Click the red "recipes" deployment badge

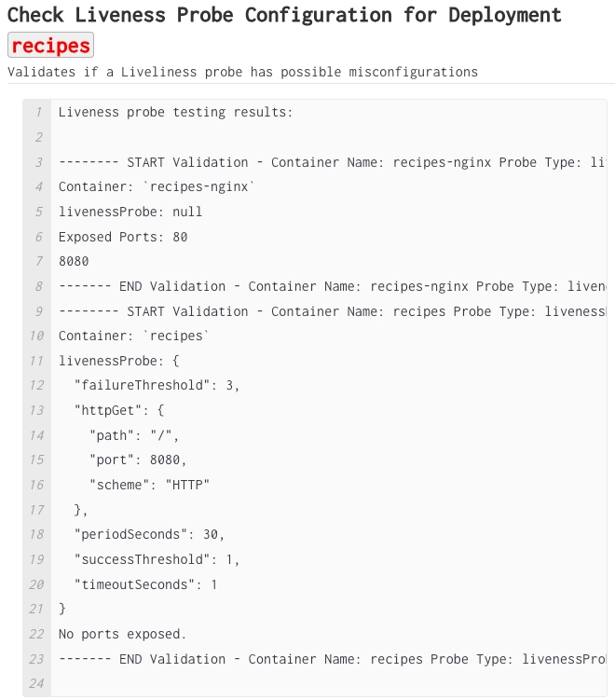[x=50, y=45]
